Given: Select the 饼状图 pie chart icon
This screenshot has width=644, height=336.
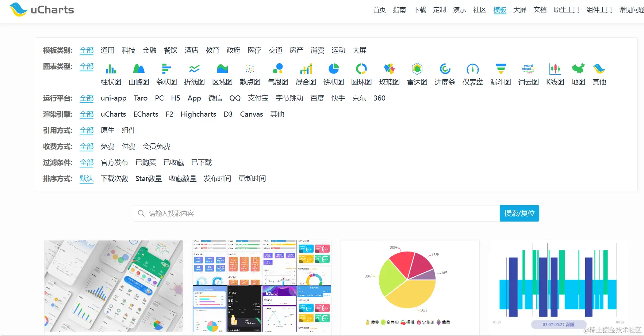Looking at the screenshot, I should point(334,69).
